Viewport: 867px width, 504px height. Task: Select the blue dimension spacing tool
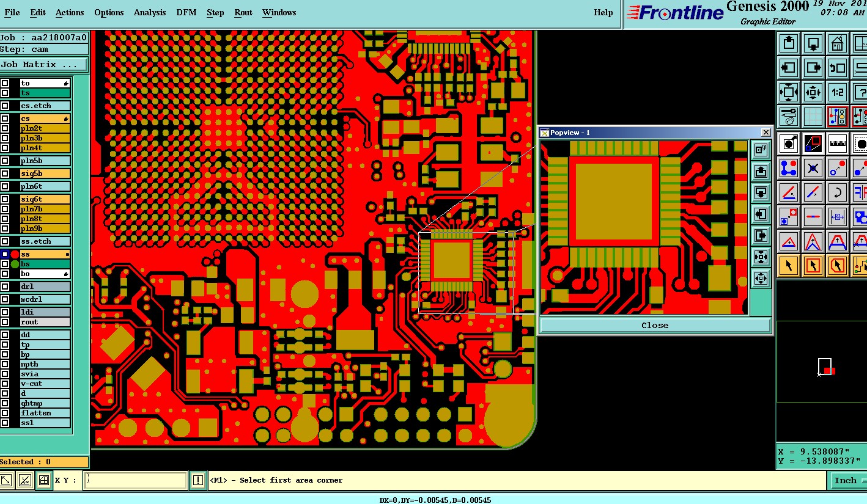[838, 216]
